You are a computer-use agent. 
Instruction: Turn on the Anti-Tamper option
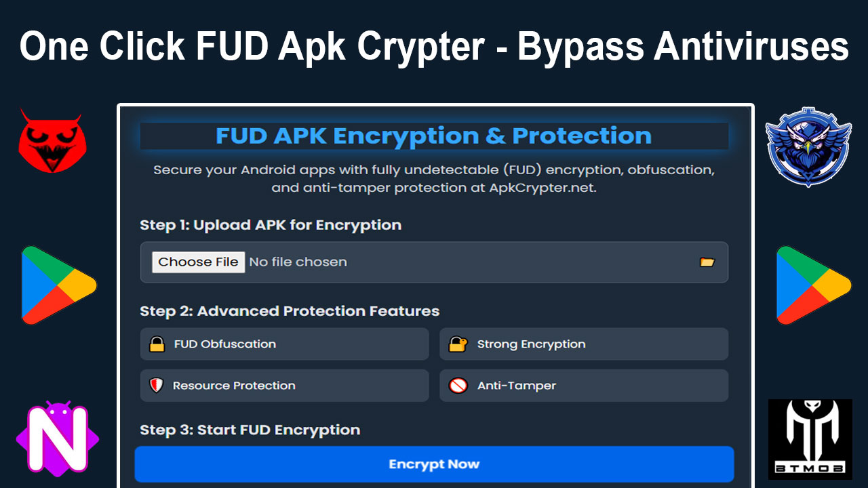583,386
